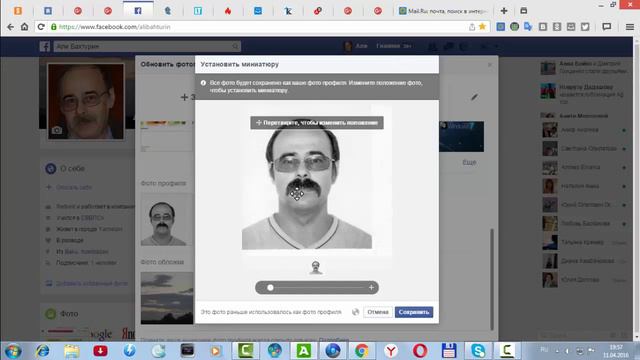This screenshot has width=640, height=360.
Task: Click 'Живет в городе' info row
Action: [84, 229]
